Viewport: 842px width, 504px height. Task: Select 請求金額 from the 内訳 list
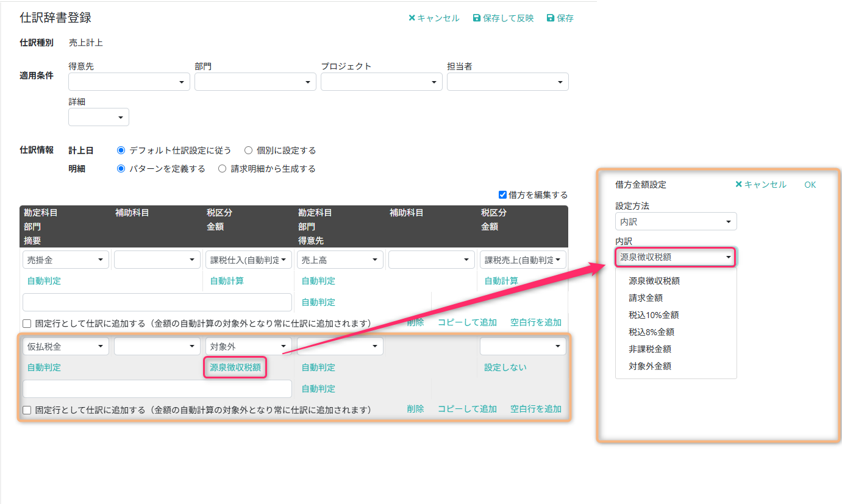tap(646, 298)
